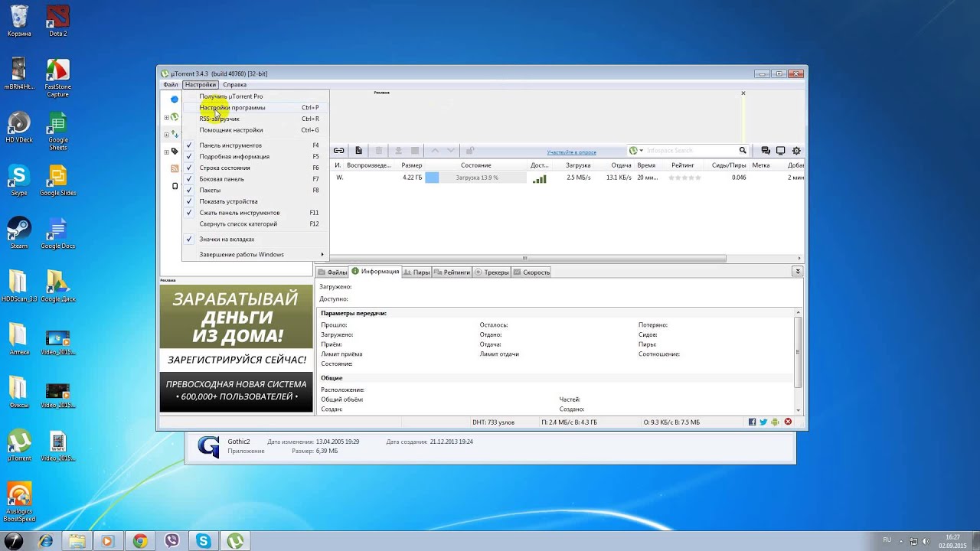The width and height of the screenshot is (980, 551).
Task: Open 'RSS-загрузчик' menu entry
Action: (x=255, y=119)
